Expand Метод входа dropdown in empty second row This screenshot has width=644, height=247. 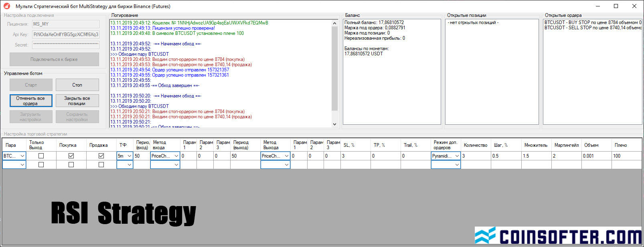tap(165, 164)
